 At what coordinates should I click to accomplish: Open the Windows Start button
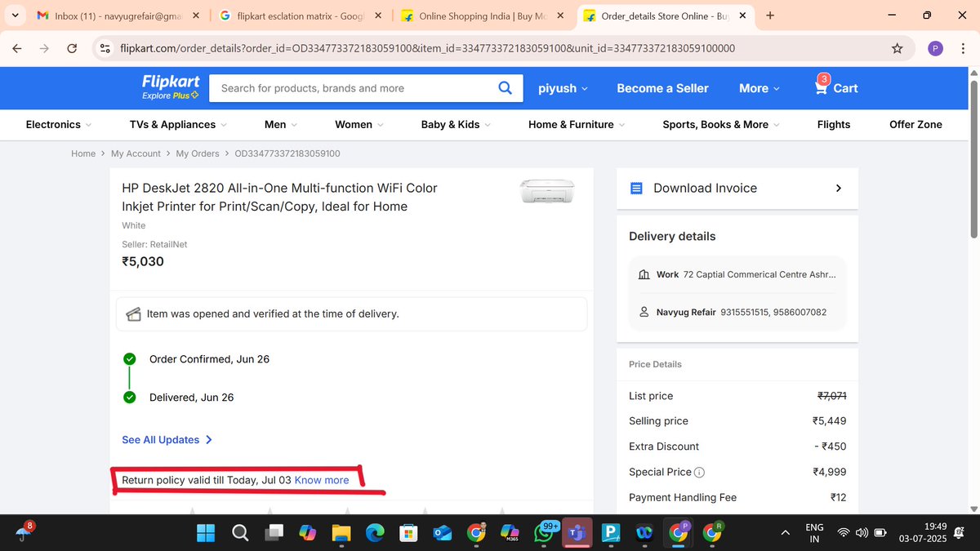pos(206,533)
